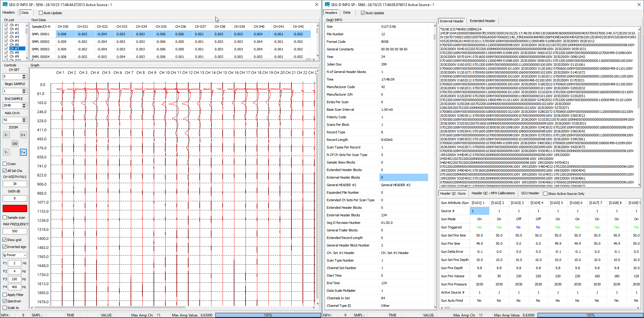Click the [S1G5] 5 gun column header
644x318 pixels.
pos(557,203)
